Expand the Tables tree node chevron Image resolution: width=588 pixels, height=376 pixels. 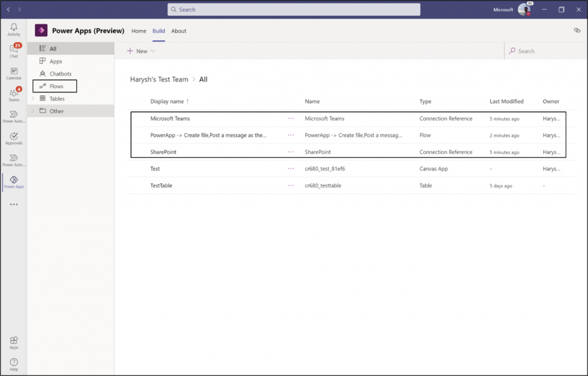click(x=33, y=99)
